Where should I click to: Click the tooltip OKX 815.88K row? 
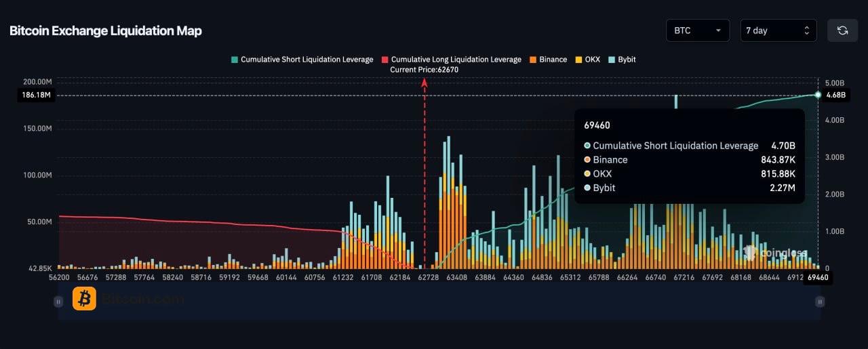click(x=689, y=174)
